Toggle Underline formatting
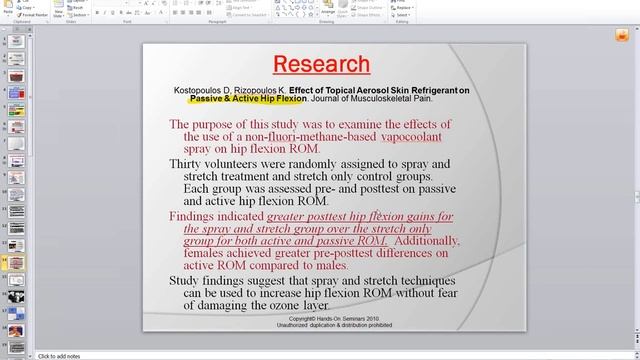The width and height of the screenshot is (640, 360). click(113, 13)
